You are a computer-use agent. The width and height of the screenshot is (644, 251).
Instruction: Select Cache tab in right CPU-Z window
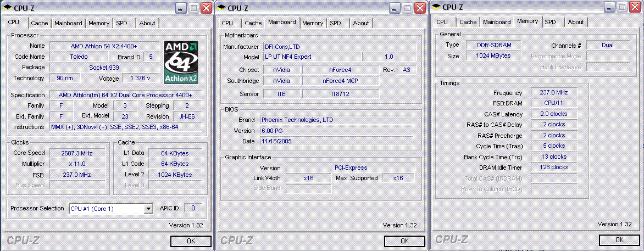pyautogui.click(x=468, y=22)
